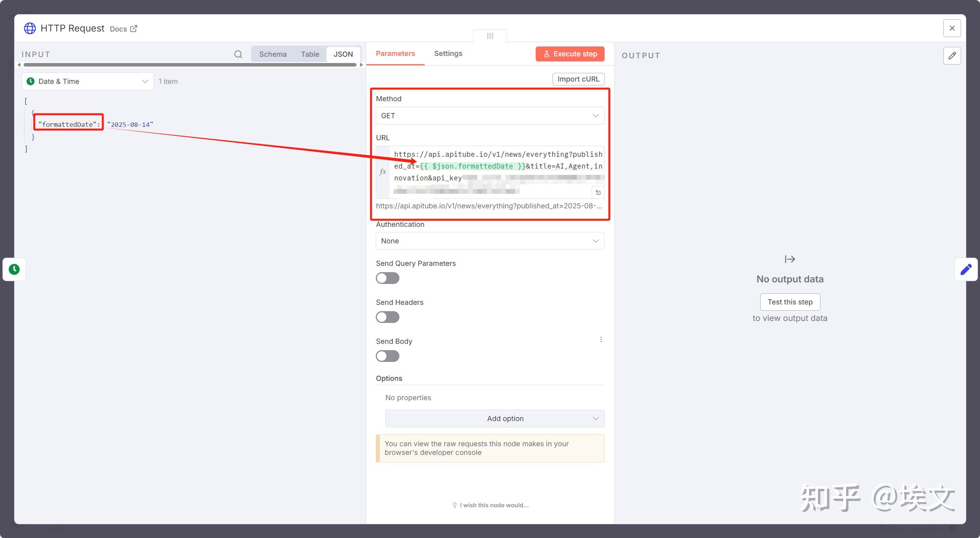The height and width of the screenshot is (538, 980).
Task: Click the expand URL expression editor icon
Action: coord(598,193)
